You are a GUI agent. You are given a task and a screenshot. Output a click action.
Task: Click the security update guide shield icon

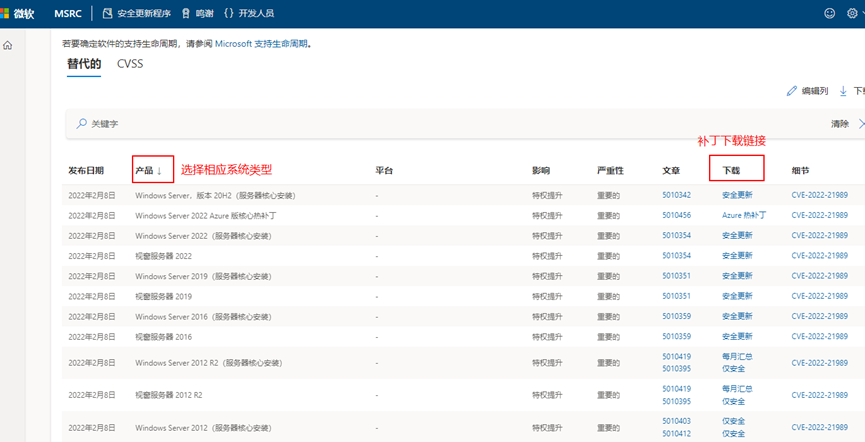(108, 14)
